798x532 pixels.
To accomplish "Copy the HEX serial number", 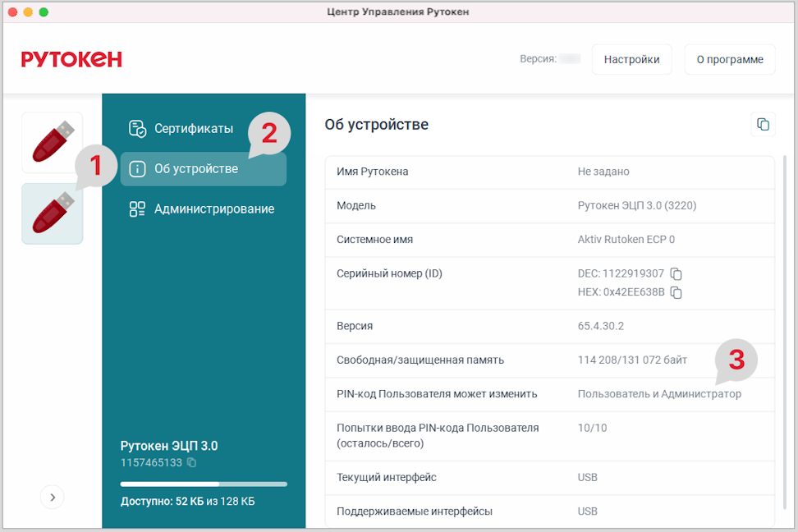I will pos(676,292).
